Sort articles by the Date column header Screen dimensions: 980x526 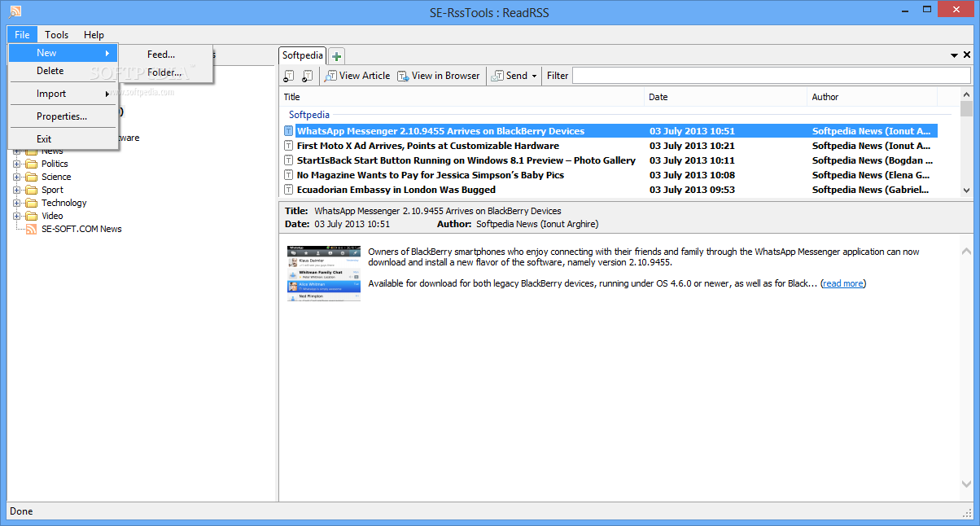(726, 97)
